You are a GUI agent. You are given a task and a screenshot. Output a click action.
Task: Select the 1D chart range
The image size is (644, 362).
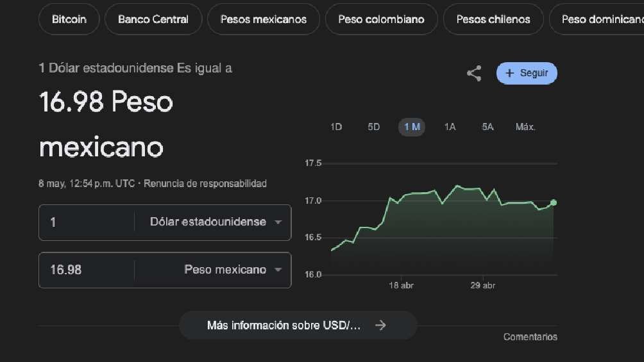(x=336, y=127)
